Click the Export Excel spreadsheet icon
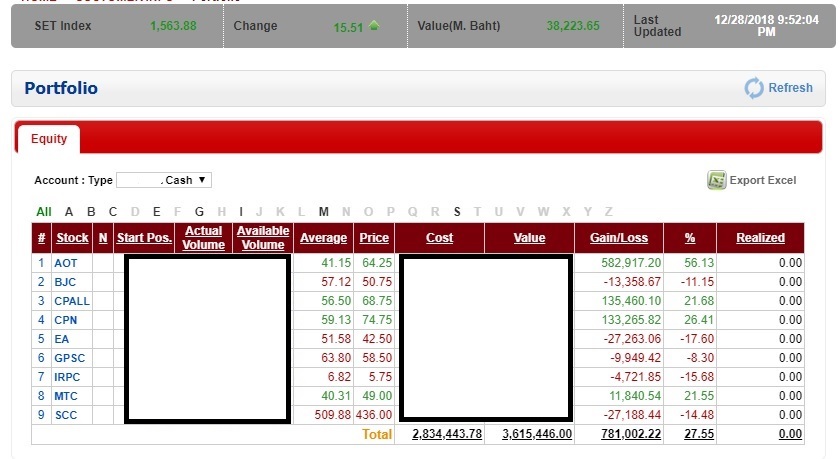The image size is (840, 459). tap(716, 180)
